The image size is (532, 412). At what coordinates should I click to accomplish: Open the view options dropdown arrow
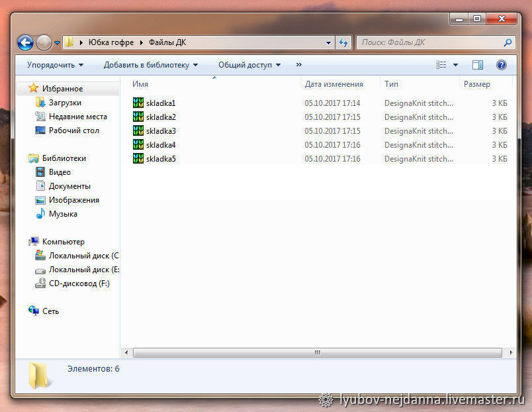tap(456, 65)
